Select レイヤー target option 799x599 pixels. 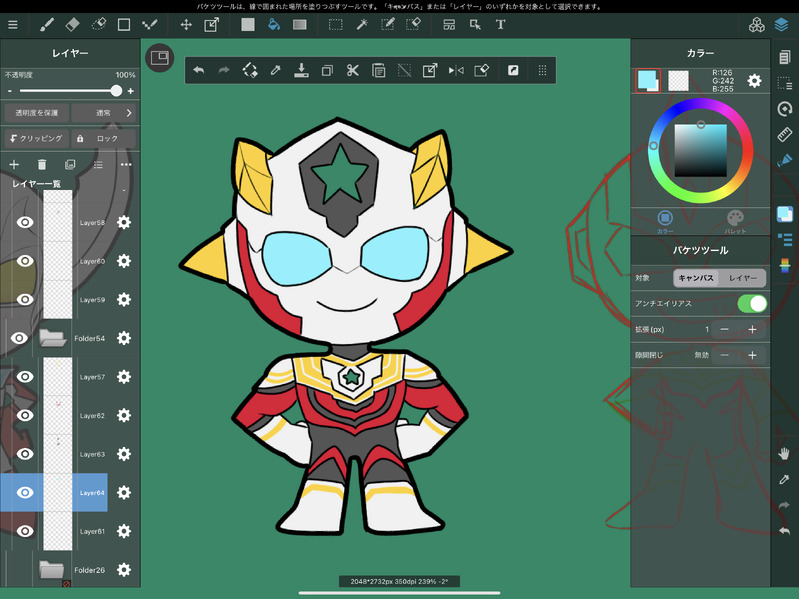pyautogui.click(x=742, y=278)
